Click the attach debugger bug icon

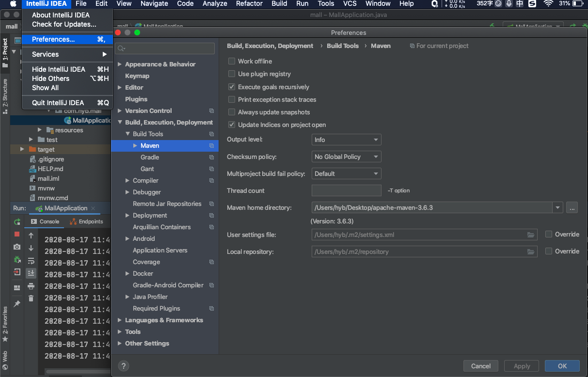pyautogui.click(x=17, y=259)
